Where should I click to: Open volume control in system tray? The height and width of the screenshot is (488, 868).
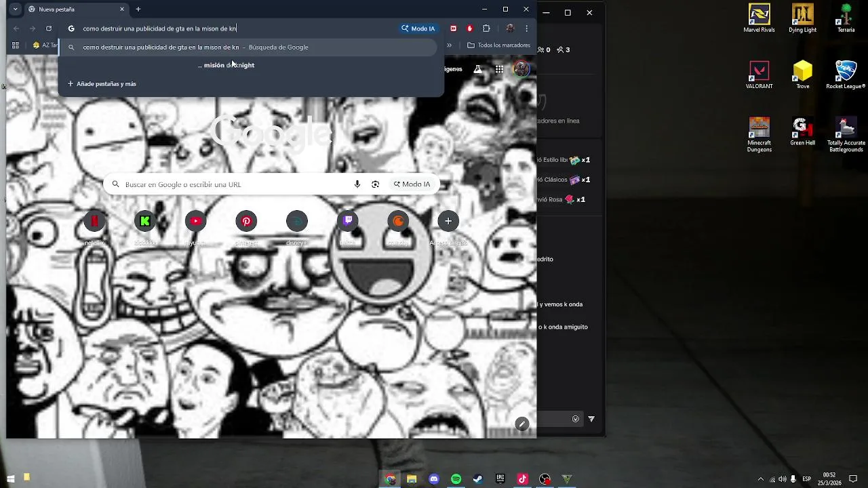[783, 479]
